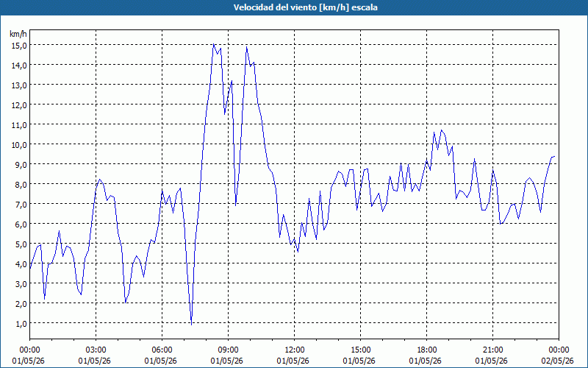Click the 03:00 time axis label

pos(96,351)
